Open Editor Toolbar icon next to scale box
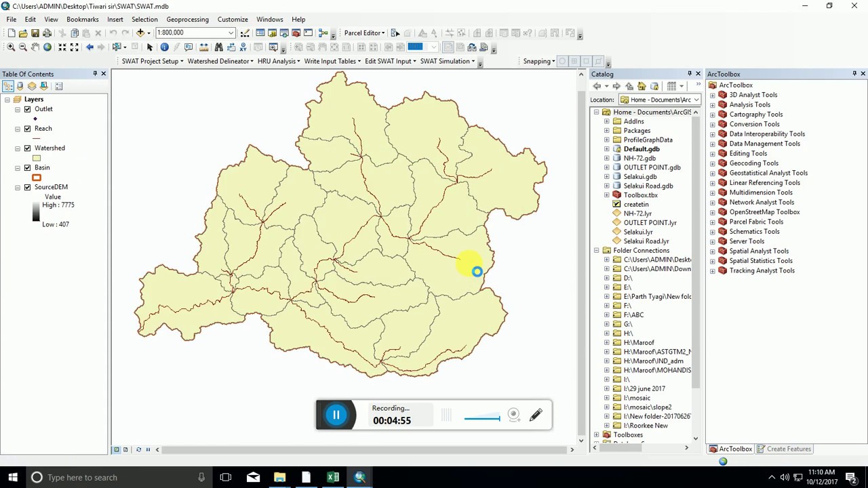868x488 pixels. click(245, 33)
